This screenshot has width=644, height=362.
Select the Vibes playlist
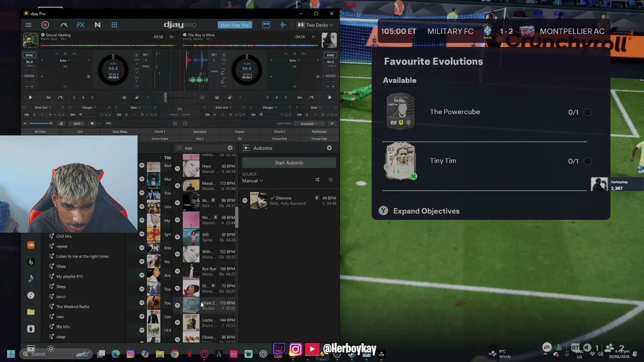pos(61,266)
